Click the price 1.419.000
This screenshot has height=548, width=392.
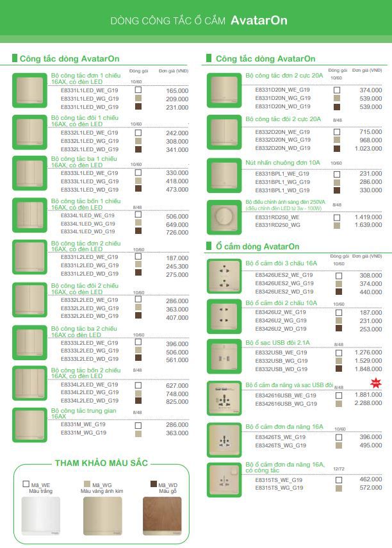368,217
